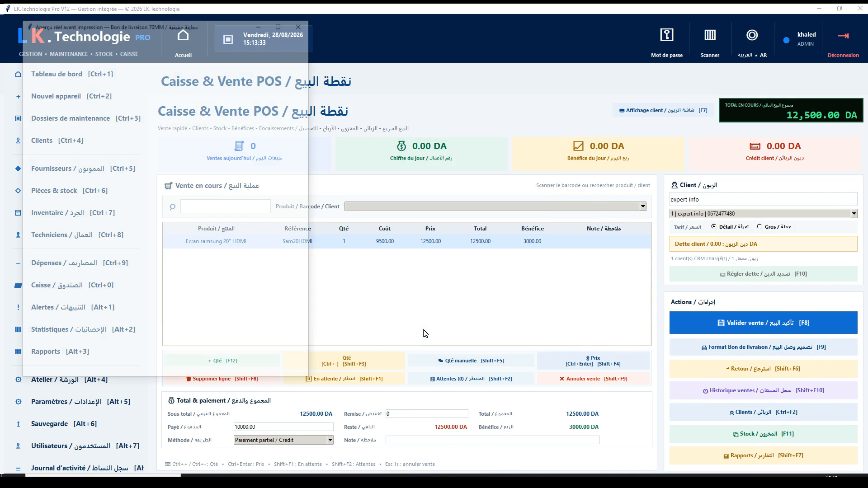868x488 pixels.
Task: Click the Clients sidebar person icon
Action: (18, 141)
